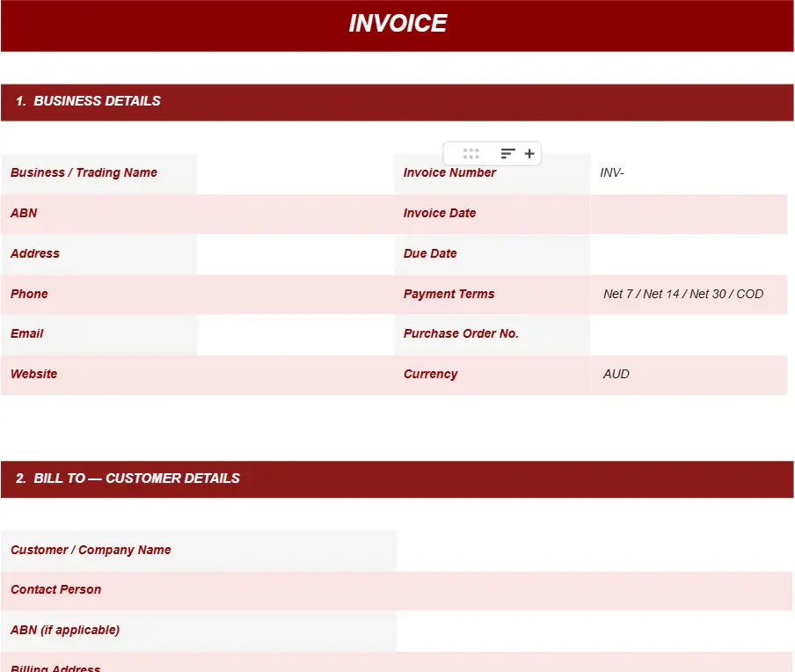Click the Email label cell
Screen dimensions: 795x672
[98, 334]
